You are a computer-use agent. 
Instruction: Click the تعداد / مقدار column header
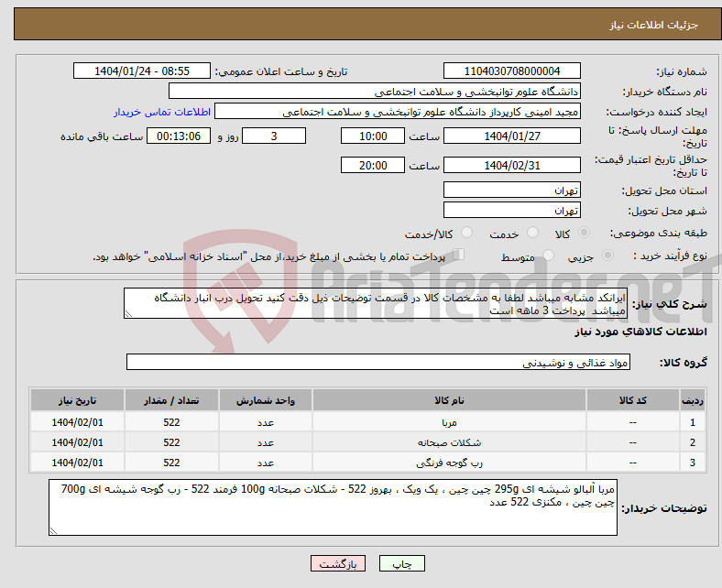point(171,400)
